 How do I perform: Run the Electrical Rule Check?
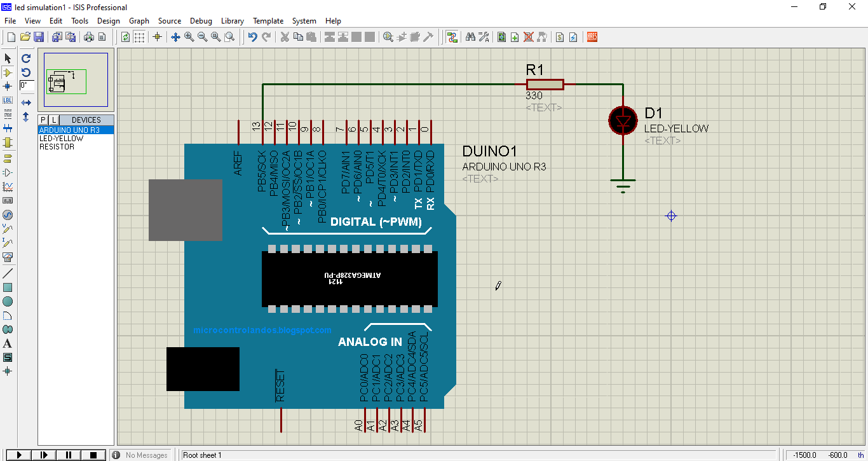point(573,36)
